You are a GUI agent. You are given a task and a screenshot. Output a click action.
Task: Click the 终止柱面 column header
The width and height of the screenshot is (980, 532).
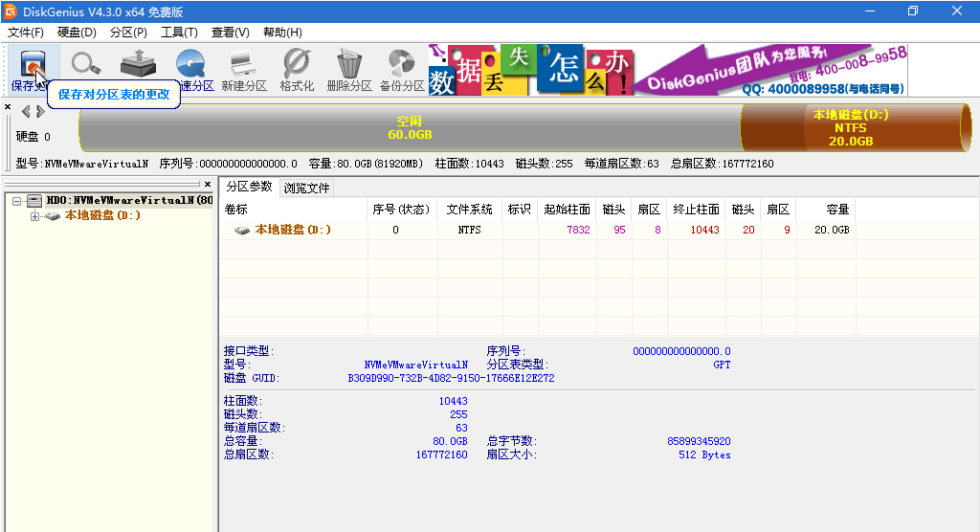(697, 210)
